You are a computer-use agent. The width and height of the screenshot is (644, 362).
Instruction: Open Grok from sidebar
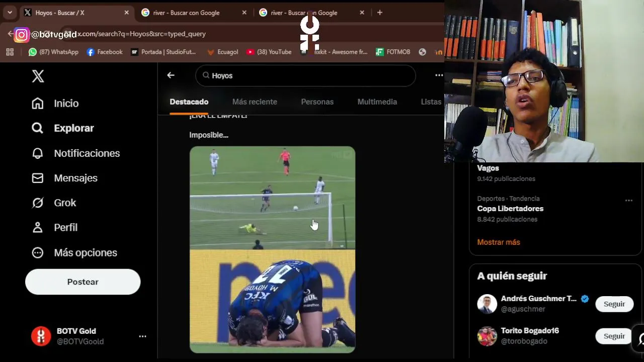pyautogui.click(x=54, y=203)
